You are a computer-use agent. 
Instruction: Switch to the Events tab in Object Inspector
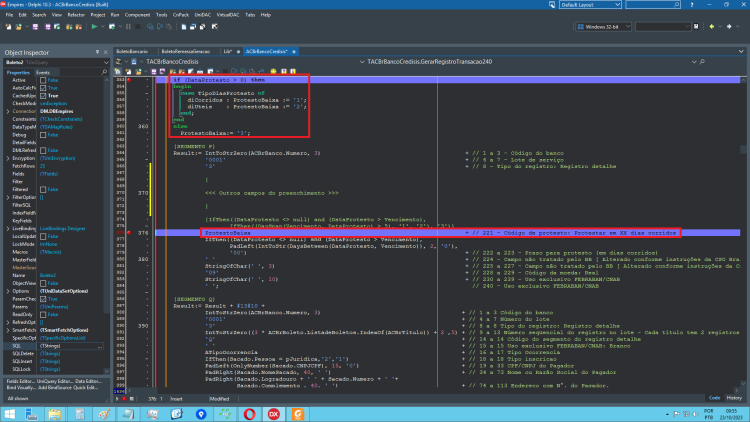(43, 73)
